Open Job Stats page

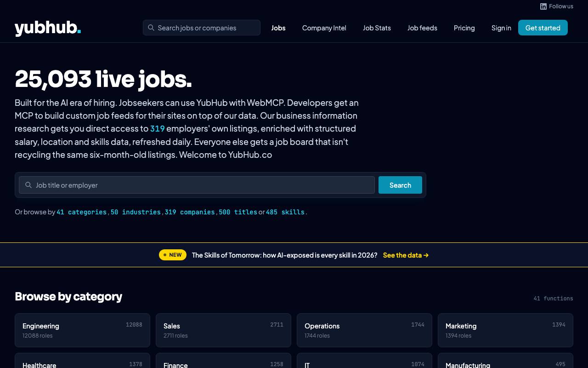point(377,28)
